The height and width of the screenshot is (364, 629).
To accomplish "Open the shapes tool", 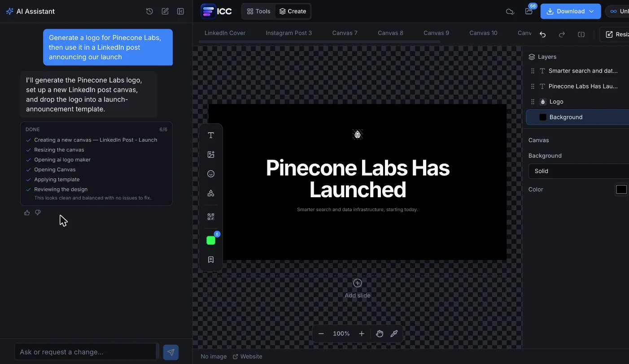I will (x=211, y=193).
